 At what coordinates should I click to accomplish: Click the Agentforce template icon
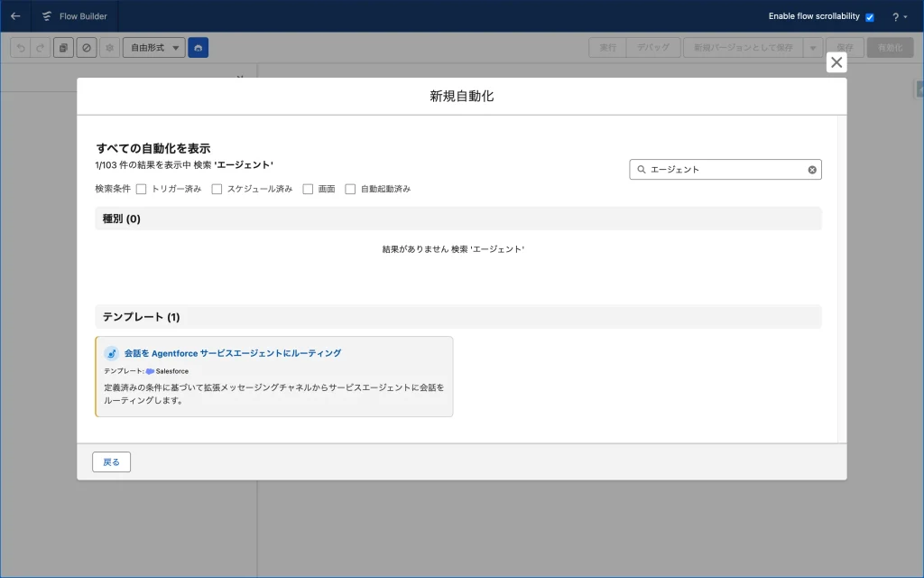pyautogui.click(x=111, y=353)
